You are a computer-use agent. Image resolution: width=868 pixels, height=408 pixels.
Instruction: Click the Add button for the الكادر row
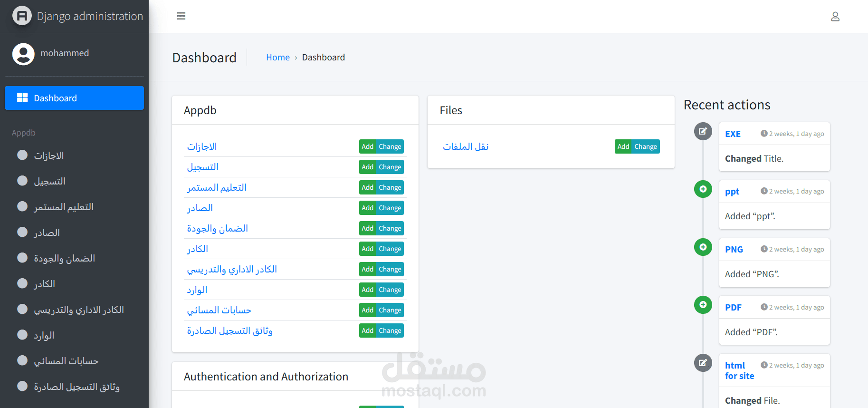(x=367, y=249)
